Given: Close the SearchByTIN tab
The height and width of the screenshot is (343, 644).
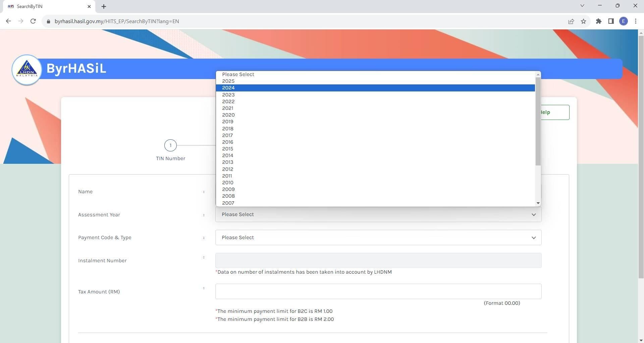Looking at the screenshot, I should click(x=89, y=6).
